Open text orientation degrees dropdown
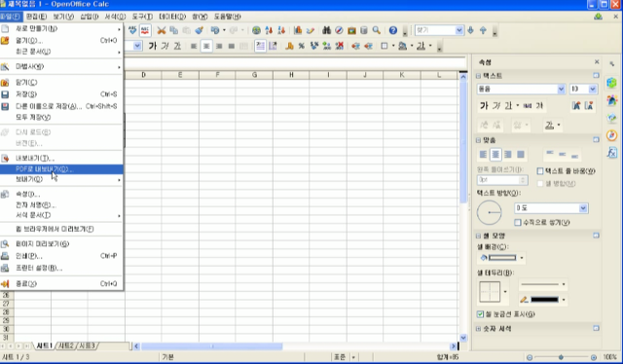Screen dimensions: 623x364 click(583, 208)
